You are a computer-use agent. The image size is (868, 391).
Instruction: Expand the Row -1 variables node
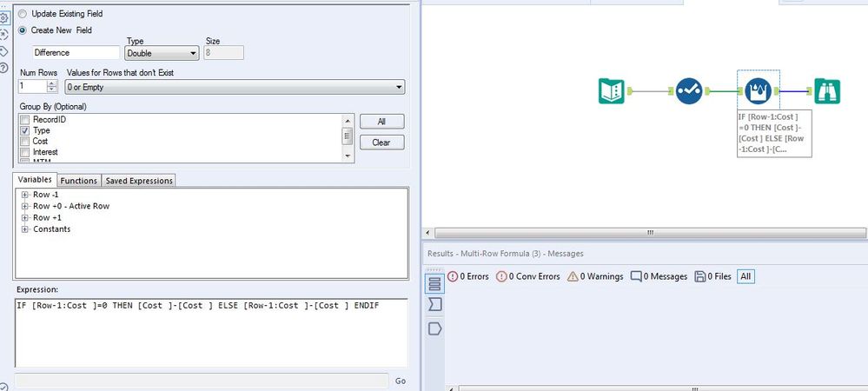[24, 195]
